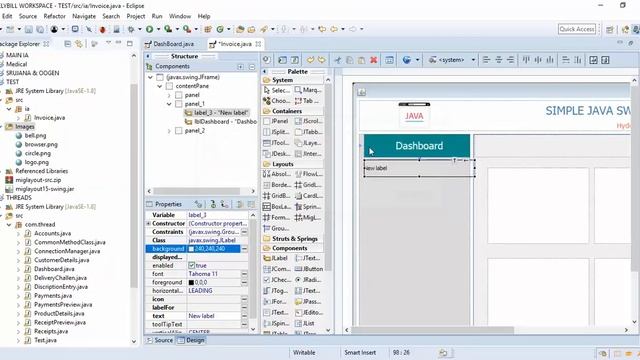The height and width of the screenshot is (360, 640).
Task: Collapse the javax.swing.JFrame root node
Action: coord(150,77)
